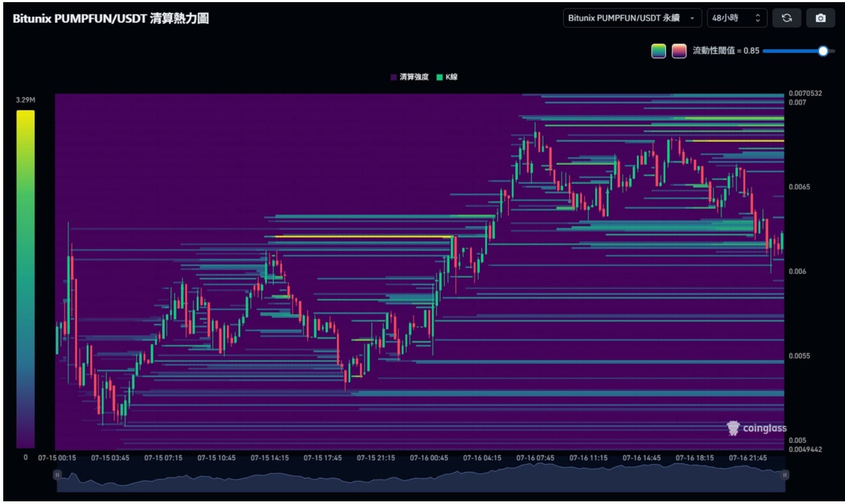Viewport: 845px width, 504px height.
Task: Select the pink-purple heatmap color scheme
Action: pyautogui.click(x=679, y=51)
